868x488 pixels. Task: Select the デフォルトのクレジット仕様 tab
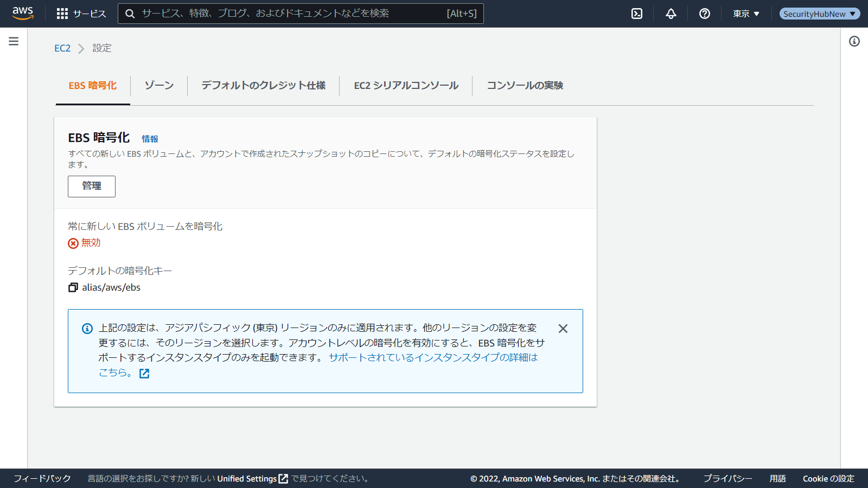point(263,86)
